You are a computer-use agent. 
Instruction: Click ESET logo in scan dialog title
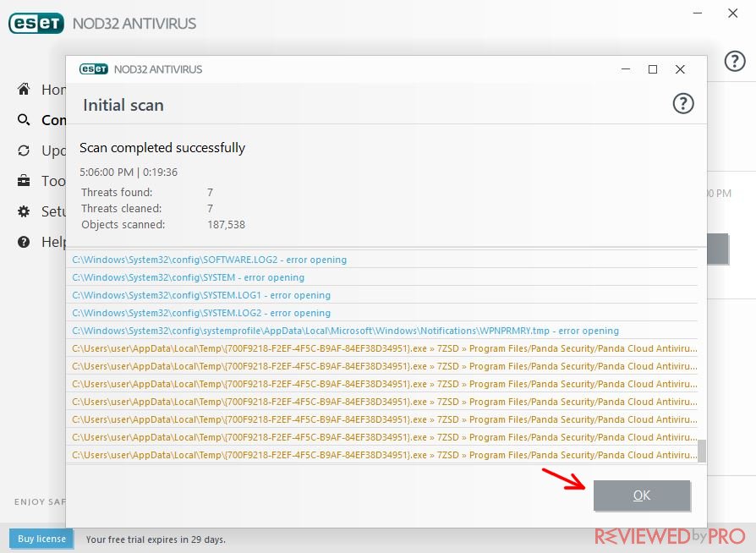[94, 69]
